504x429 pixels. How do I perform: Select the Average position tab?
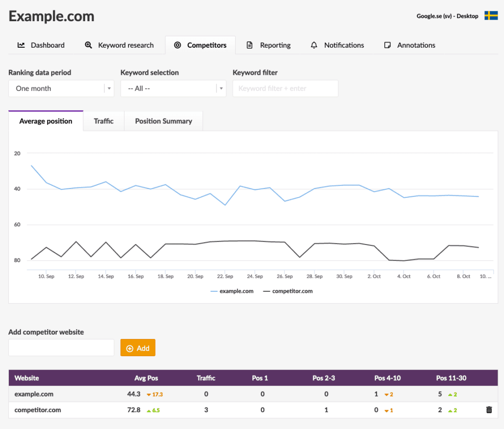46,121
